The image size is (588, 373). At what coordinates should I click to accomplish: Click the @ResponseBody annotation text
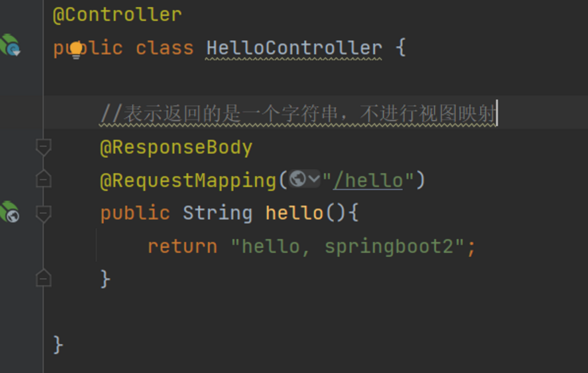176,148
